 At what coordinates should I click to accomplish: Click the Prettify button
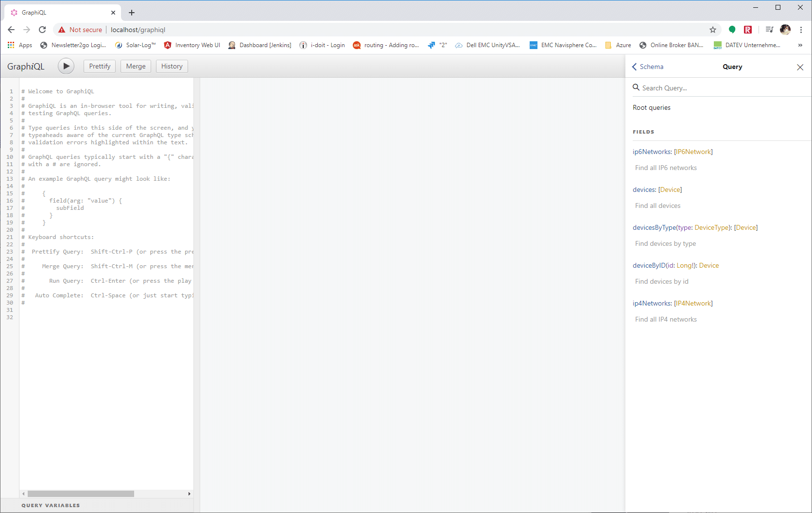click(99, 66)
